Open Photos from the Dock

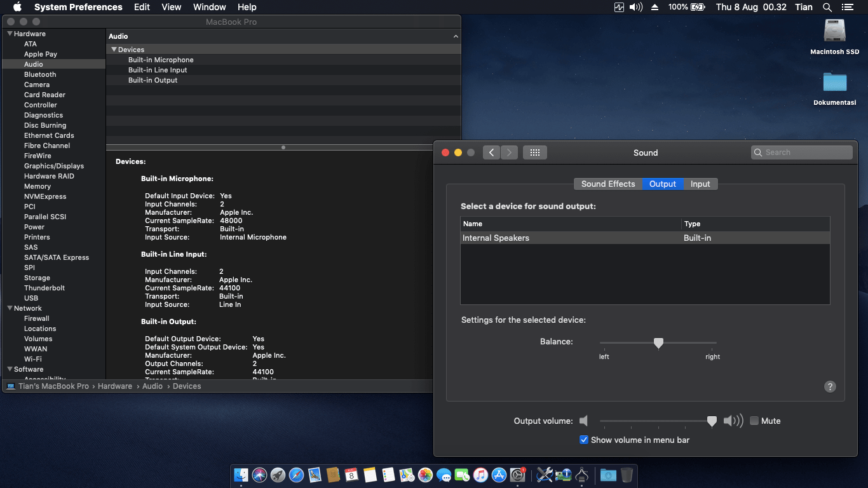[426, 475]
